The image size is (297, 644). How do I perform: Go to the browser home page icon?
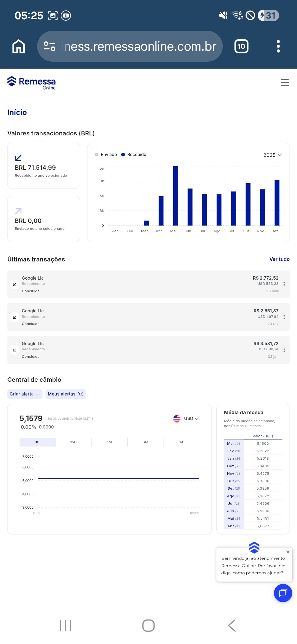(x=19, y=46)
